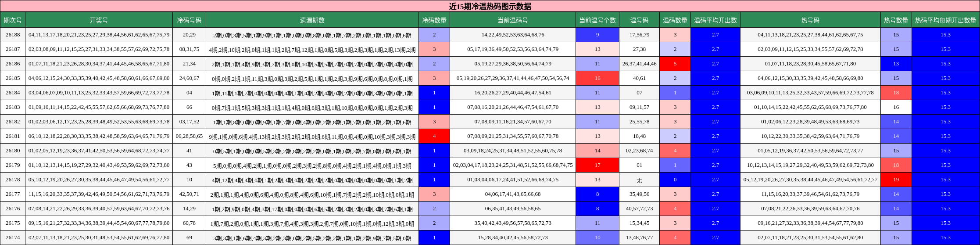Select period number 26175

[13, 223]
